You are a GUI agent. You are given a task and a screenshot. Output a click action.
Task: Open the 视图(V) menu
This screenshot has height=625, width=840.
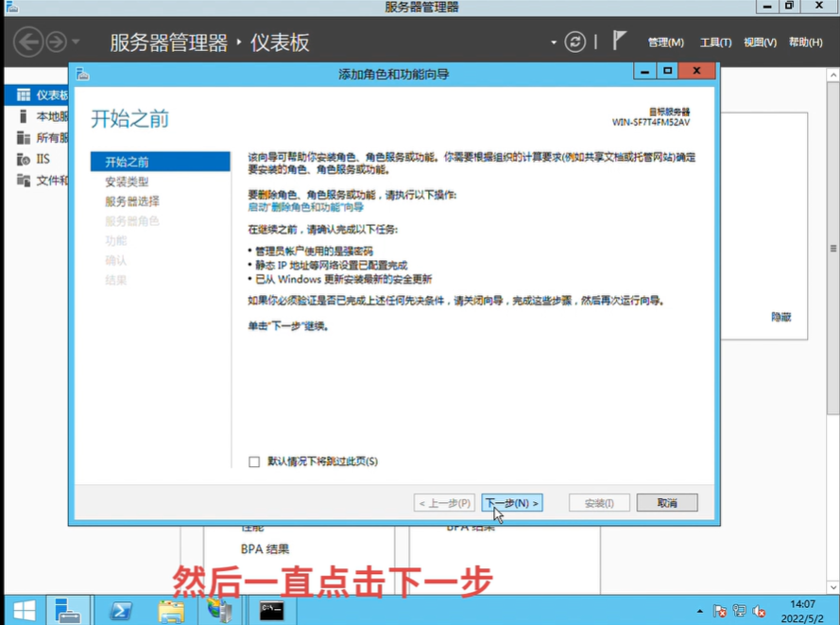(x=760, y=43)
